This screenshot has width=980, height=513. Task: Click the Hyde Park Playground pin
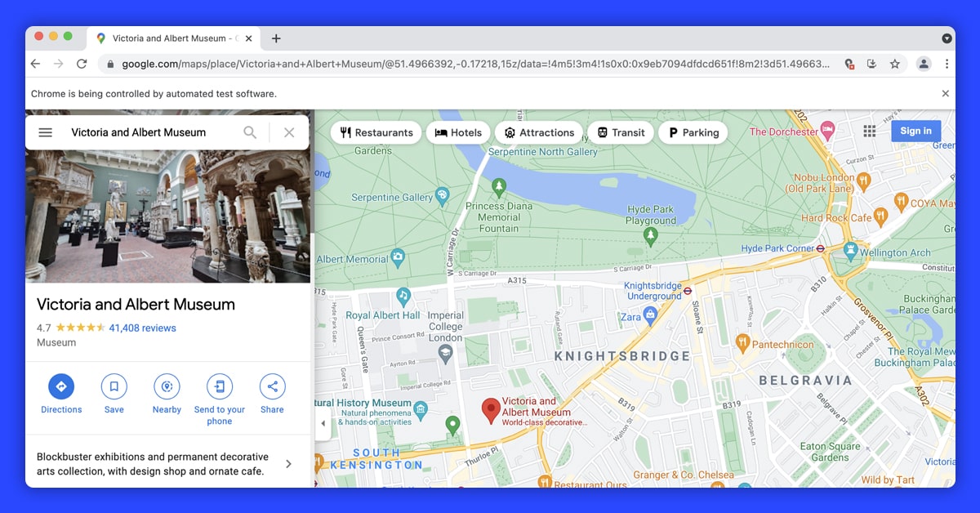651,237
